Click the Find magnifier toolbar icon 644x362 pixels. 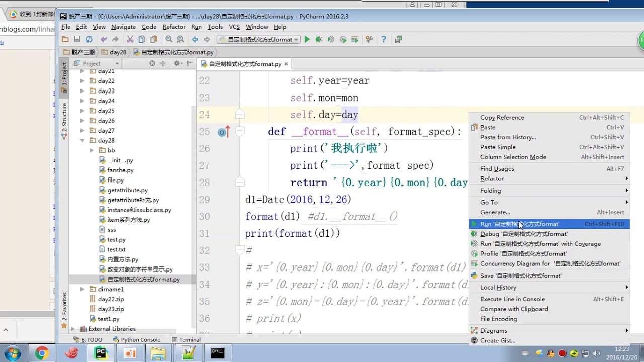pyautogui.click(x=169, y=39)
